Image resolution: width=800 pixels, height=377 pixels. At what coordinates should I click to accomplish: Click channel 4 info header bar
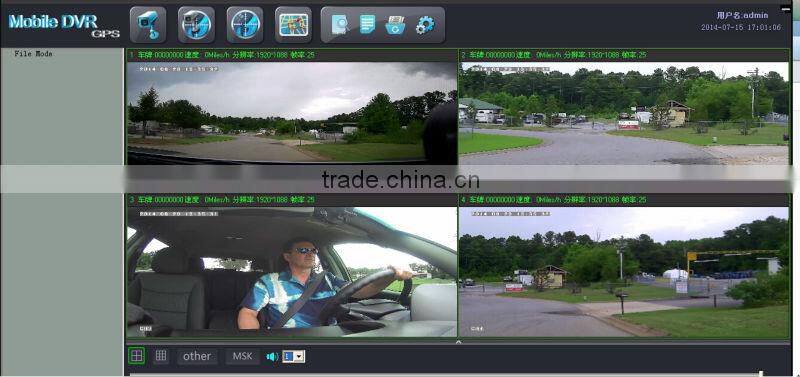click(x=623, y=200)
